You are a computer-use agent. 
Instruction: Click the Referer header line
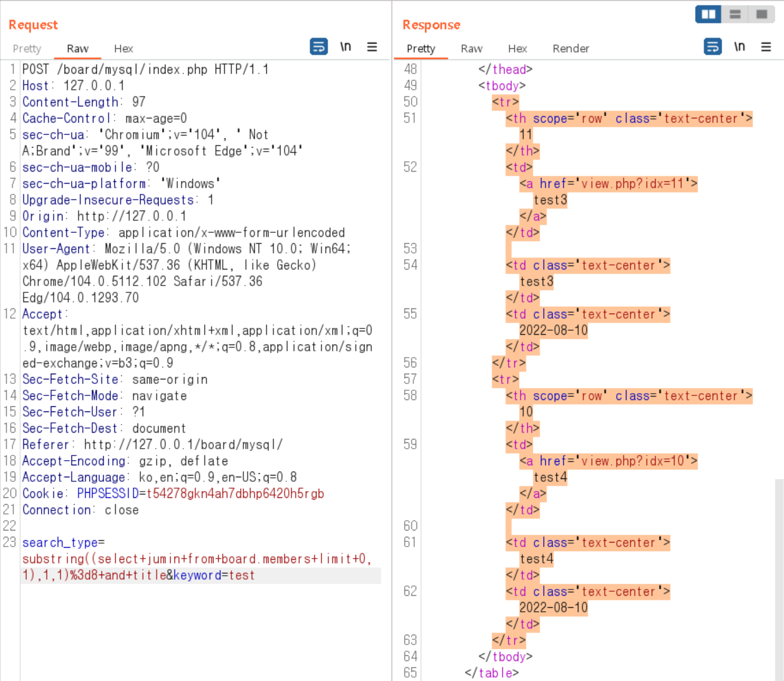[x=153, y=445]
